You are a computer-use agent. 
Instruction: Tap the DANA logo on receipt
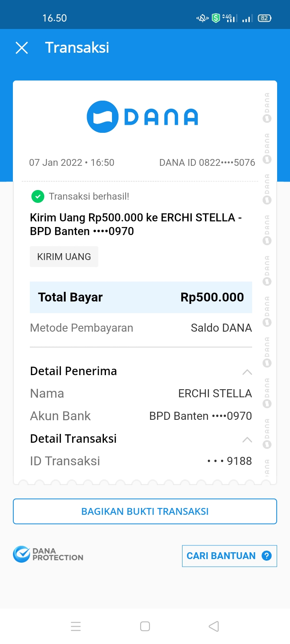pyautogui.click(x=143, y=117)
